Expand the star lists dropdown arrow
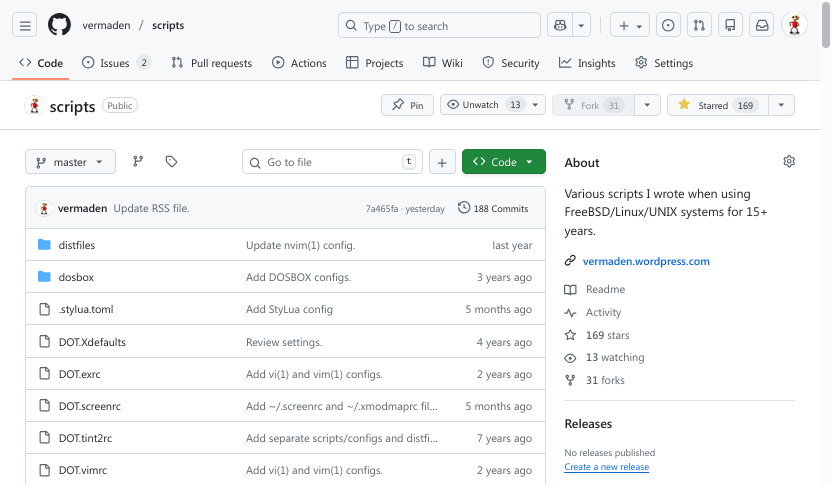832x485 pixels. pyautogui.click(x=781, y=105)
